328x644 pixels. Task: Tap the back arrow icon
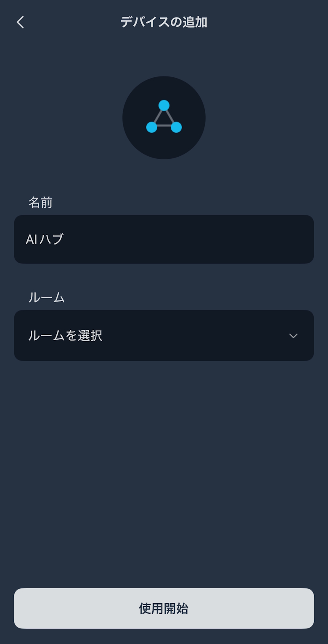click(x=20, y=22)
